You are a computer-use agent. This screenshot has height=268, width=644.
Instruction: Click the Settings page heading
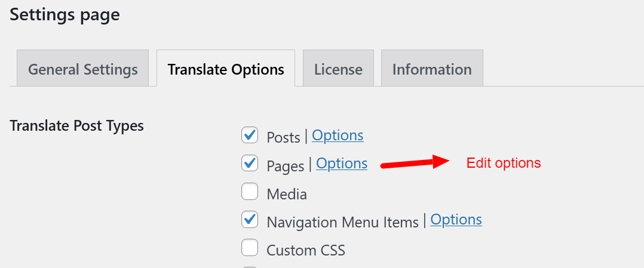pyautogui.click(x=65, y=15)
